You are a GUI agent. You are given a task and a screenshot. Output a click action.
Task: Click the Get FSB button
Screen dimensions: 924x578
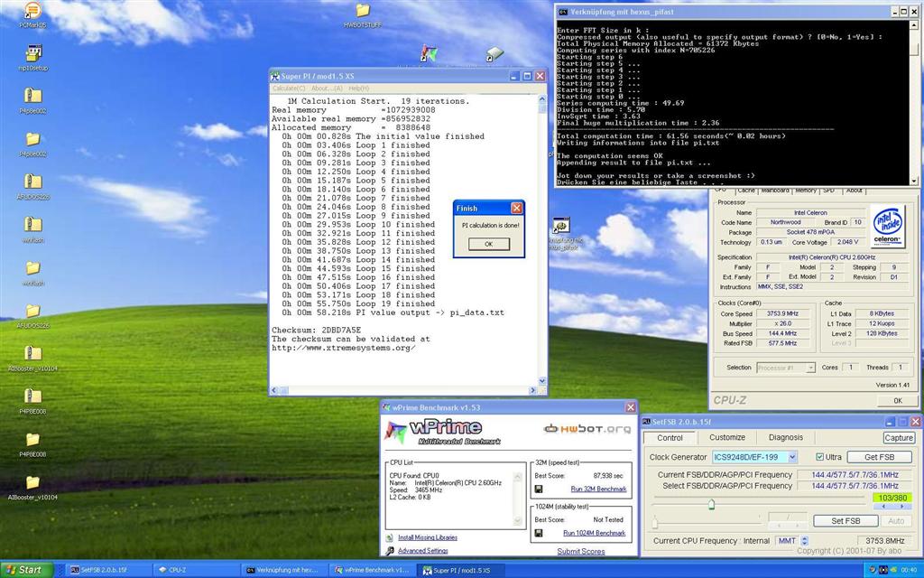tap(879, 457)
